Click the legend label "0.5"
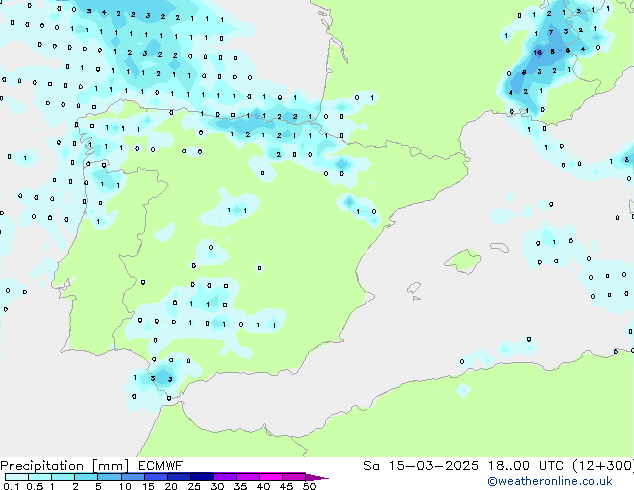The width and height of the screenshot is (634, 490). point(34,486)
